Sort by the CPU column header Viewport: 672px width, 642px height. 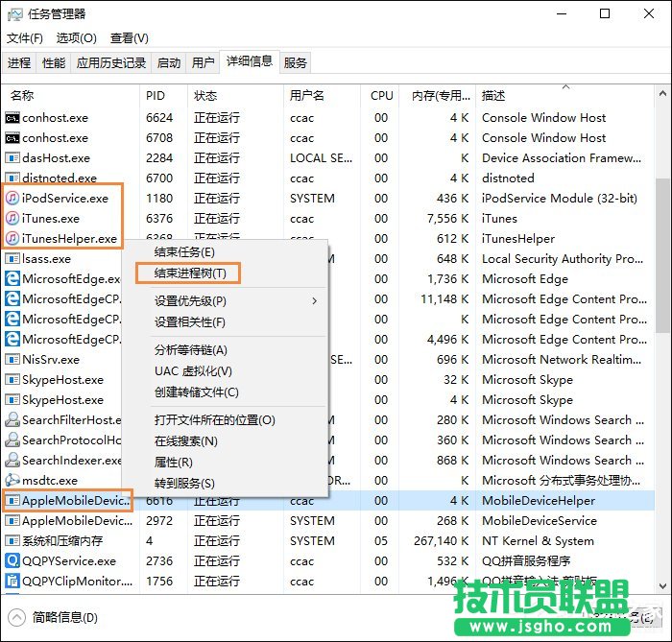[382, 96]
